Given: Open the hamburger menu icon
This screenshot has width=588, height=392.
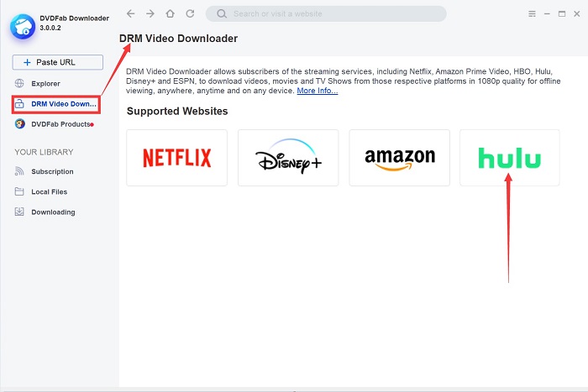Looking at the screenshot, I should [532, 14].
